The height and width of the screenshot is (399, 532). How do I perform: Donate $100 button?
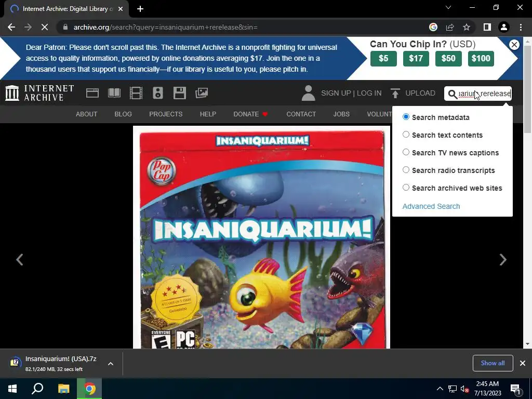[x=481, y=58]
